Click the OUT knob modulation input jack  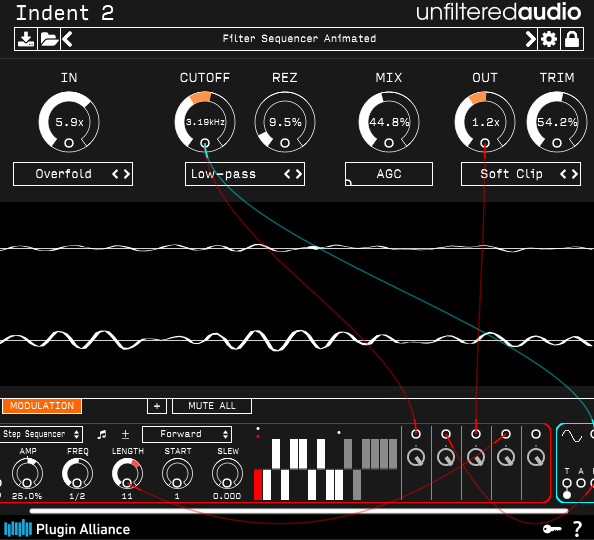[x=485, y=143]
